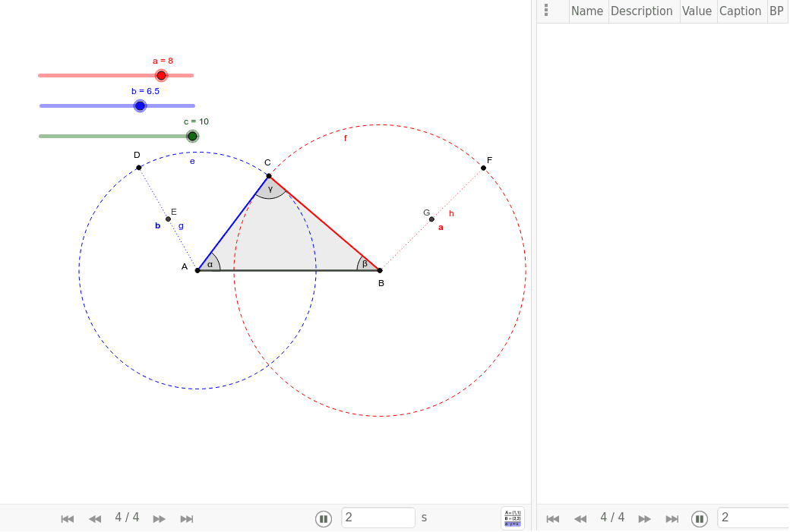Open the protocol column options menu

(x=547, y=10)
